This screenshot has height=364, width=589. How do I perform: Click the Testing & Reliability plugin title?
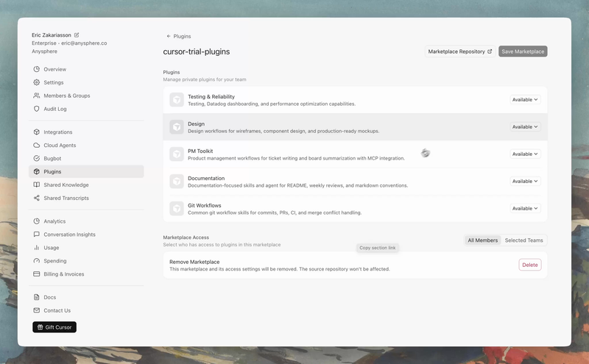[x=211, y=96]
